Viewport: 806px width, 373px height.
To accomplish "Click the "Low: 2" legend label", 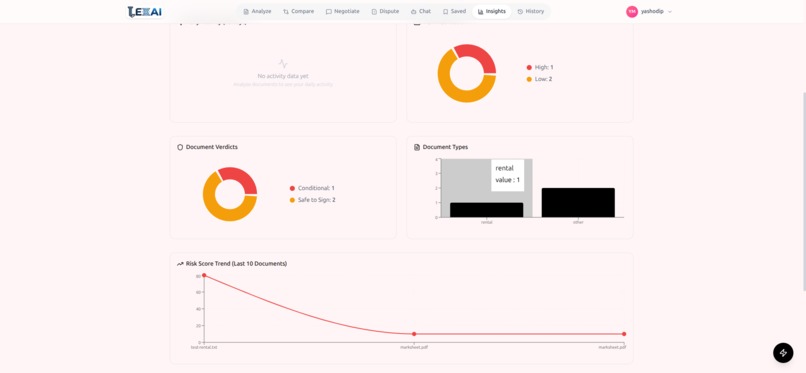I will pos(543,79).
